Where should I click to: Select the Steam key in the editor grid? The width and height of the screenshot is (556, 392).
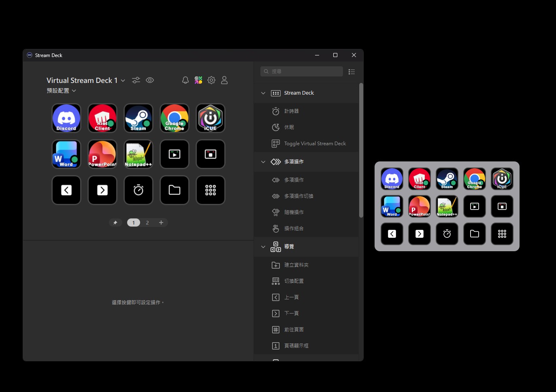(x=138, y=118)
